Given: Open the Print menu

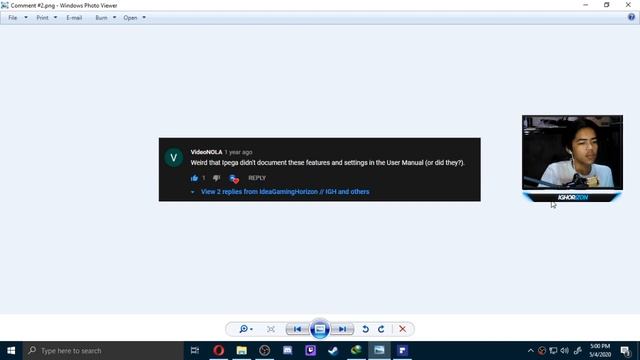Looking at the screenshot, I should [x=42, y=18].
